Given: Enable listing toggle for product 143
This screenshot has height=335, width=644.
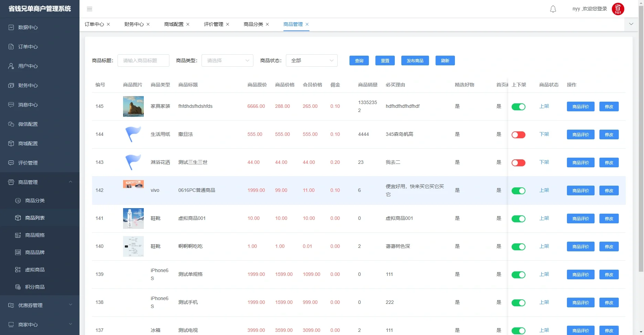Looking at the screenshot, I should [518, 162].
